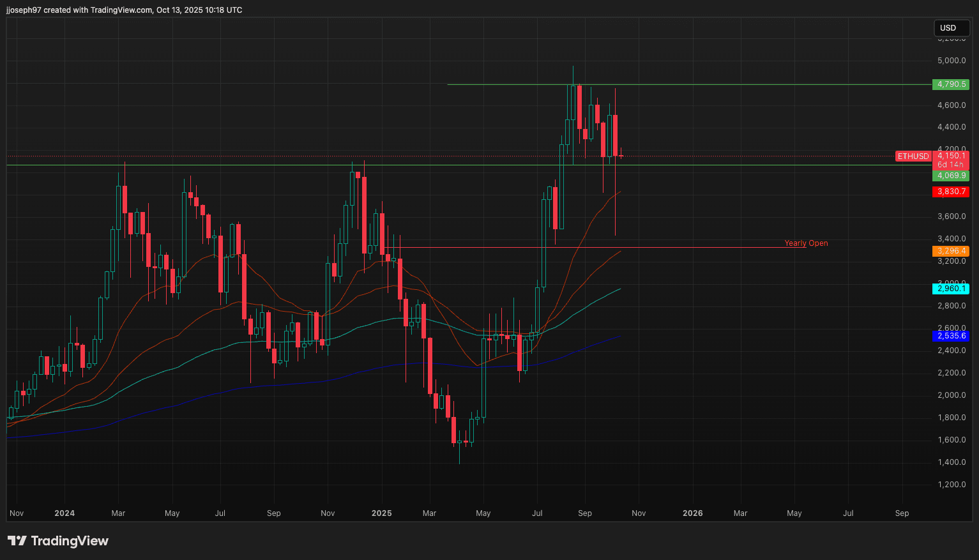979x560 pixels.
Task: Click the blue 2,535.6 moving average label
Action: pos(950,336)
